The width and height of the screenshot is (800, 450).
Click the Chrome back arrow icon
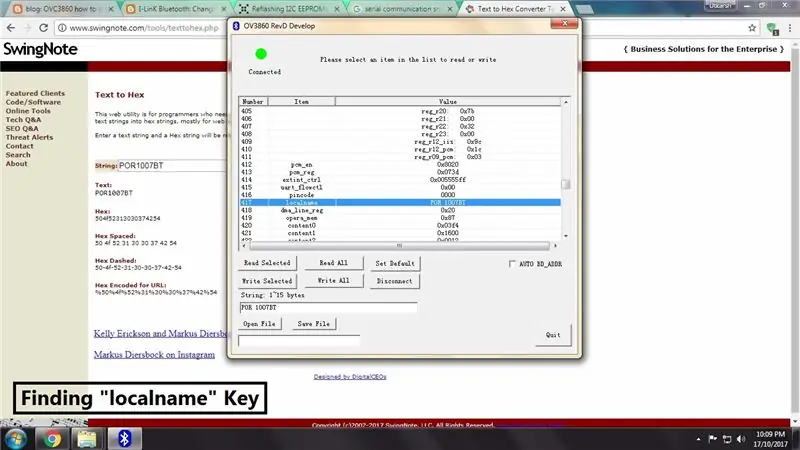(x=11, y=28)
